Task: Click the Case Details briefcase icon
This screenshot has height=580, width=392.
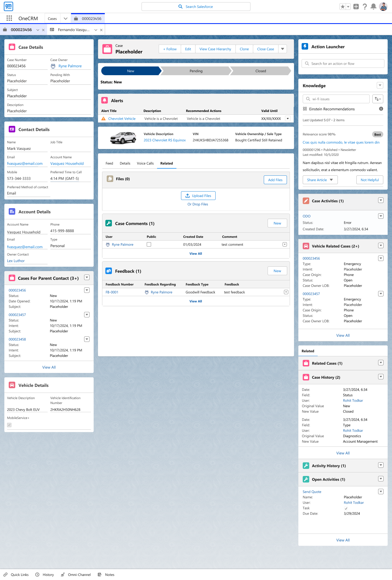Action: pos(12,47)
